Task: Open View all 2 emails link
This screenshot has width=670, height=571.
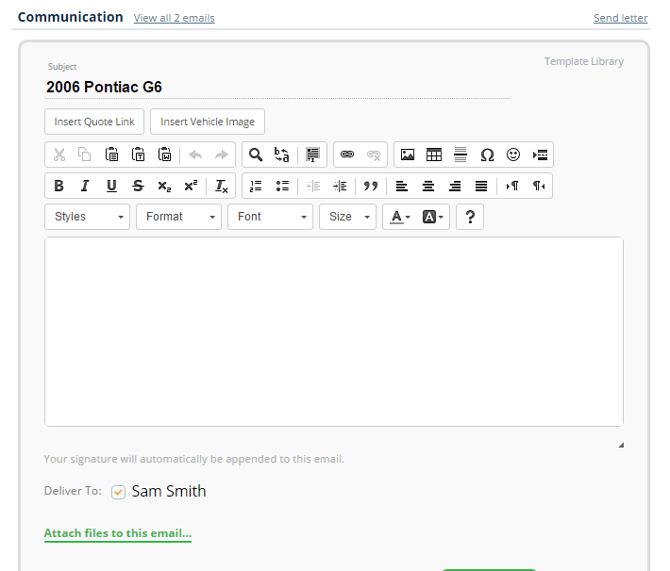Action: 174,18
